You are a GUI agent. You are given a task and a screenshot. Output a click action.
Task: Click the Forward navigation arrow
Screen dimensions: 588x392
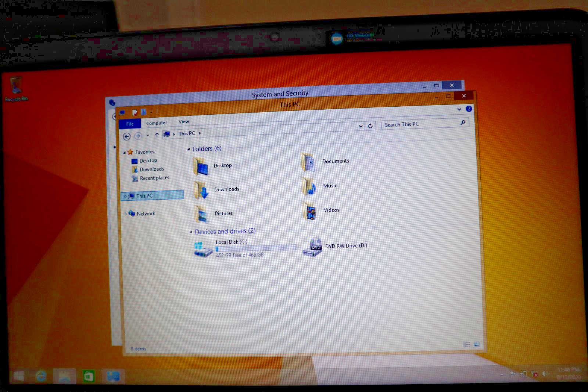point(138,136)
